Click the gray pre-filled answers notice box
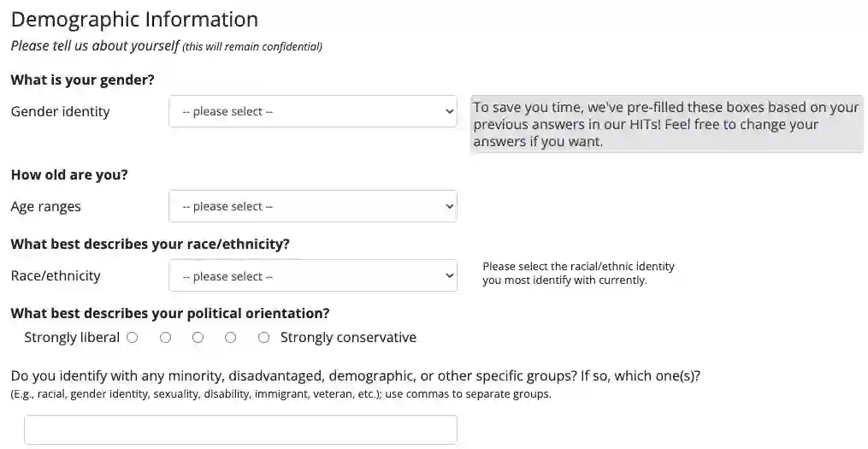 pyautogui.click(x=666, y=124)
